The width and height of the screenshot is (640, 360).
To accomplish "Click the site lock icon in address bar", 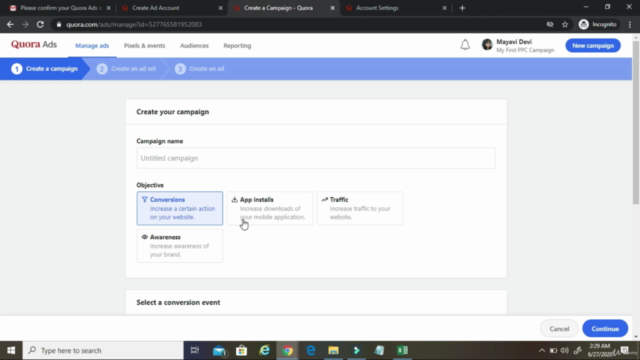I will click(59, 24).
